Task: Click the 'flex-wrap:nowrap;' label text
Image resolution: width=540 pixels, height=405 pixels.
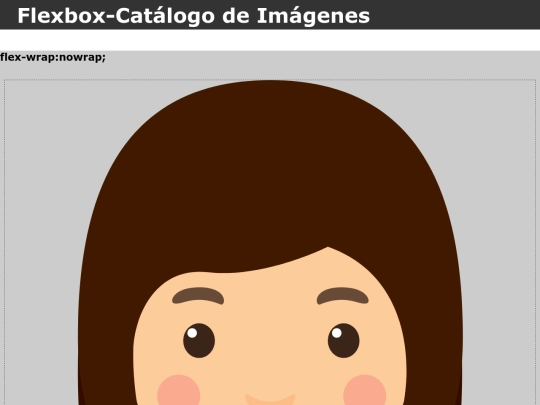Action: [53, 57]
